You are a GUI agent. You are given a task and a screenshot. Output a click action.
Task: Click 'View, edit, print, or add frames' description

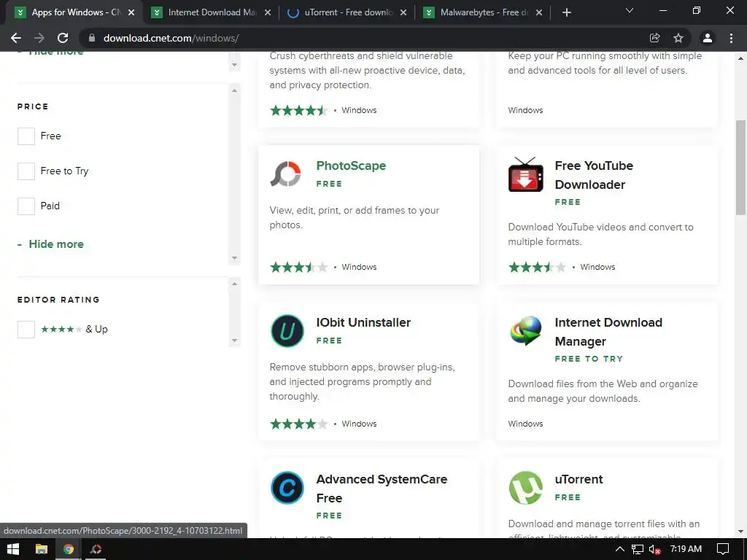[x=354, y=217]
